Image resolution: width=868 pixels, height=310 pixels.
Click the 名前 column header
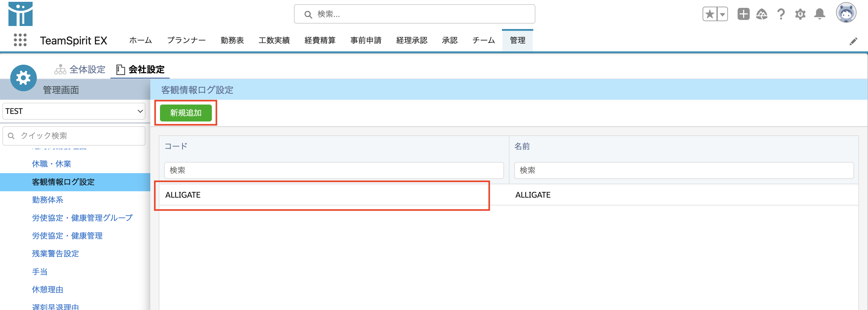tap(522, 146)
